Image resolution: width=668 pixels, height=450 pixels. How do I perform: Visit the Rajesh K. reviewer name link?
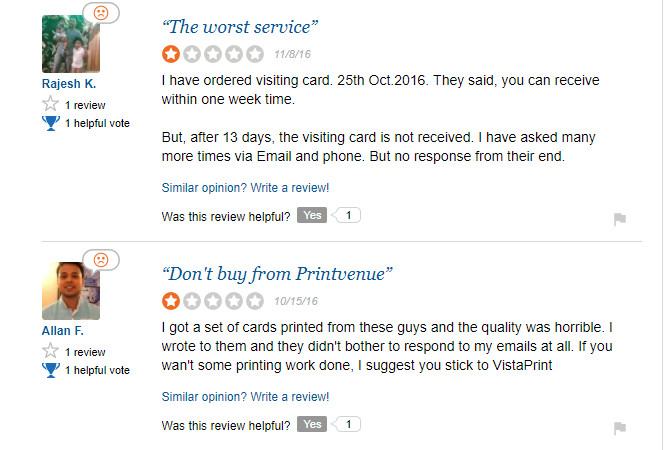tap(69, 83)
